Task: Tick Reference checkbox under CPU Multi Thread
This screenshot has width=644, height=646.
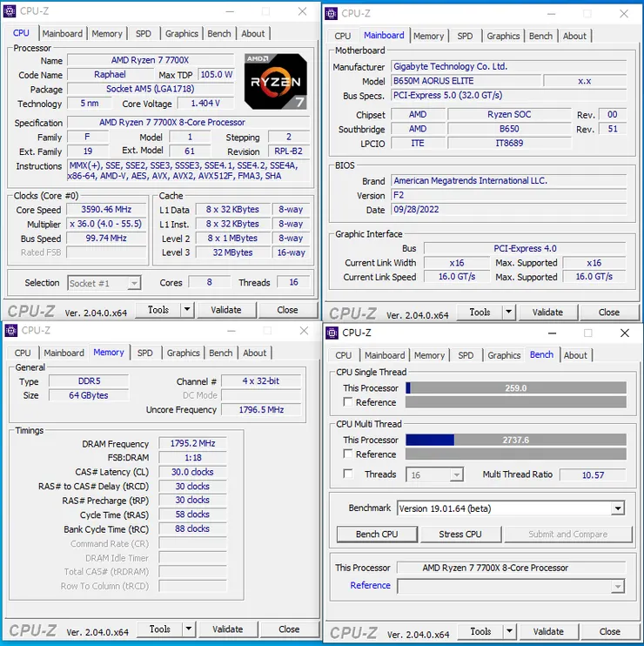Action: [348, 454]
